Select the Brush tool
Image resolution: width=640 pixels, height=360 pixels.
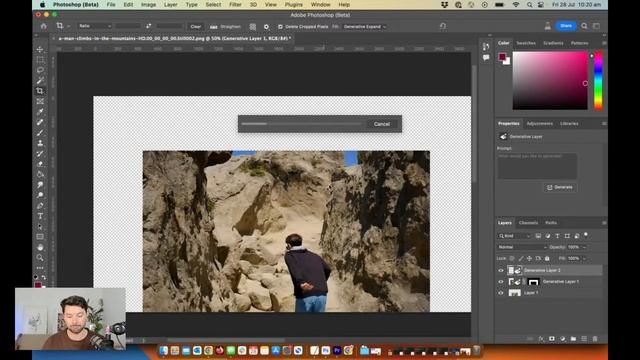(40, 133)
